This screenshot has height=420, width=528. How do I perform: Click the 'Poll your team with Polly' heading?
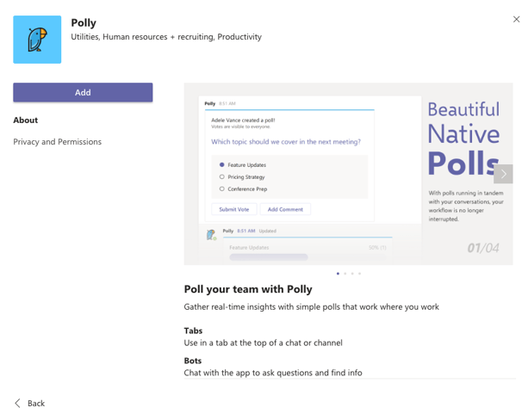coord(248,289)
